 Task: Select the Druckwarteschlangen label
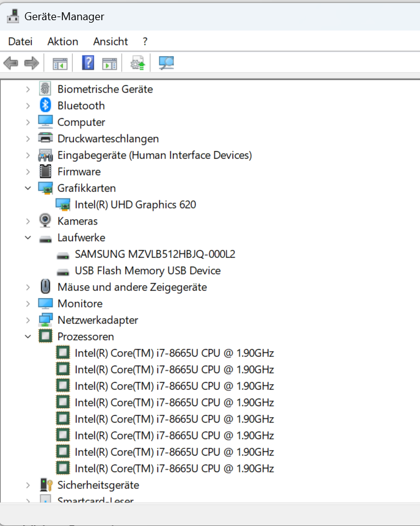(x=108, y=139)
